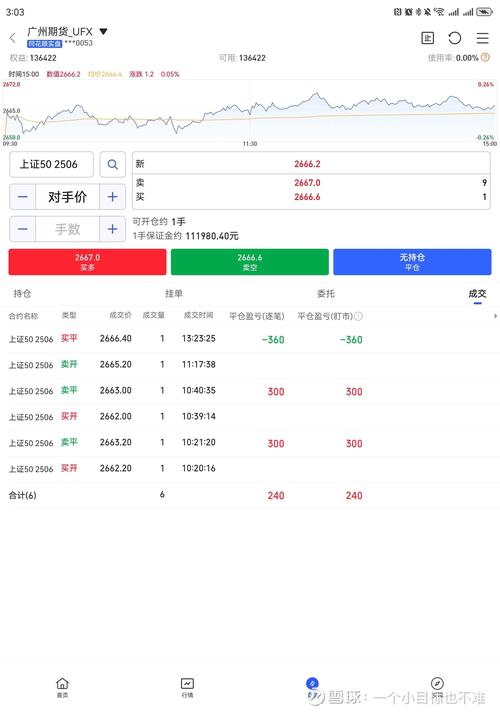The width and height of the screenshot is (500, 713).
Task: Tap the 手数 quantity field
Action: point(67,229)
